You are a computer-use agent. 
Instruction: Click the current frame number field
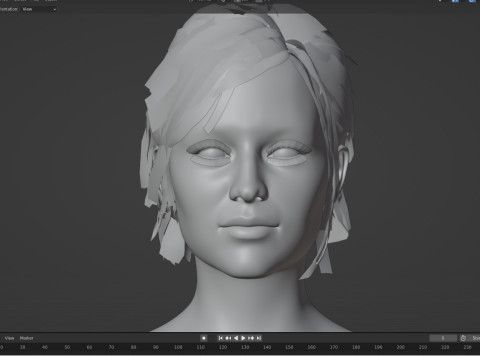coord(443,338)
